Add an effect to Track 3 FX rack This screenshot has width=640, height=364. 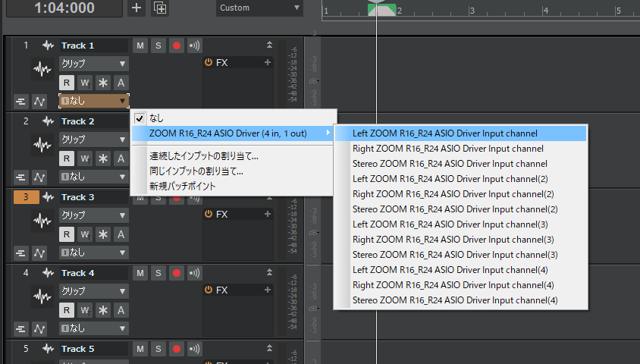pyautogui.click(x=268, y=215)
